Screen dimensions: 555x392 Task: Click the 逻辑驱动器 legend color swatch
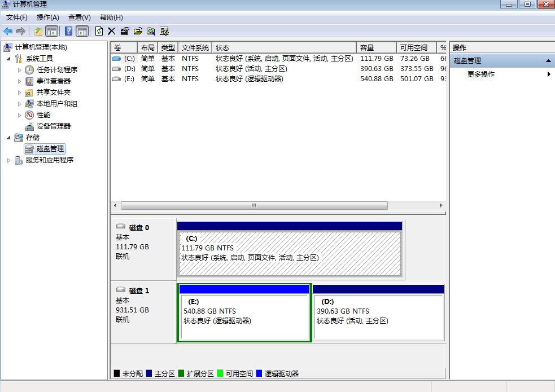(259, 373)
